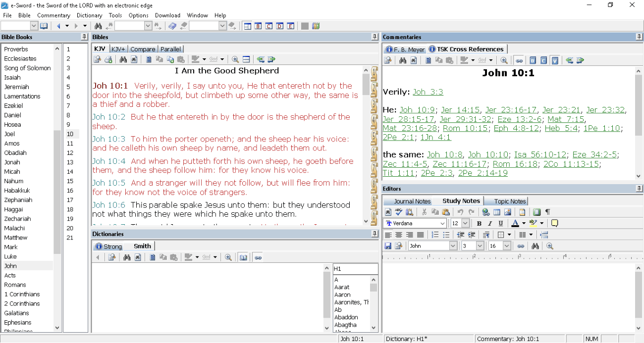
Task: Switch layout with the 'C' Commentary view icon
Action: pyautogui.click(x=269, y=26)
